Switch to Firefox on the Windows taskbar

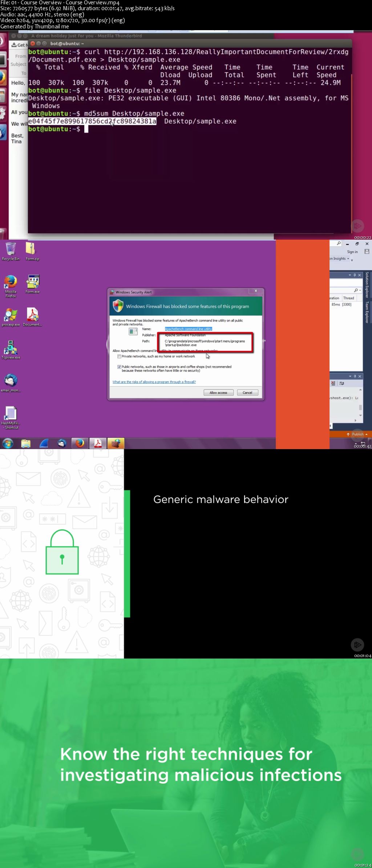click(80, 443)
